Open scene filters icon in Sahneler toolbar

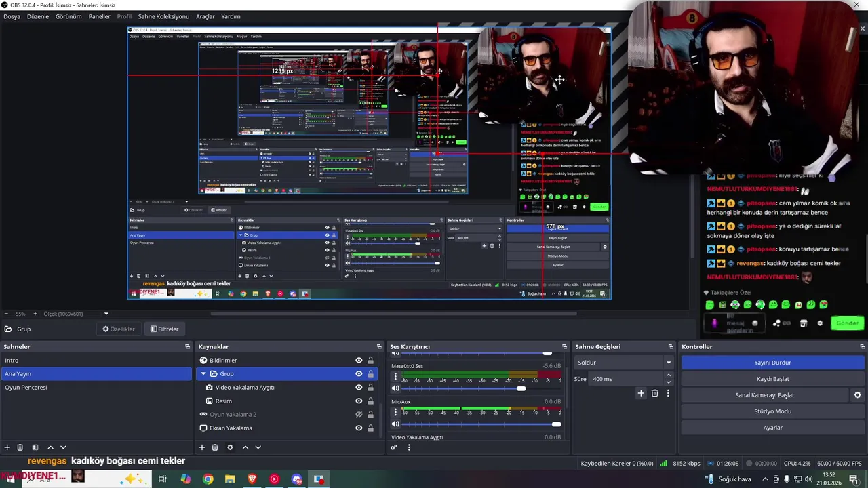[x=35, y=447]
